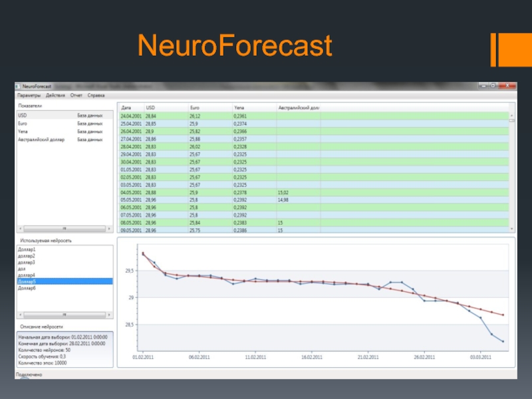Choose the доллар3 neural network
The width and height of the screenshot is (532, 399).
pos(27,262)
